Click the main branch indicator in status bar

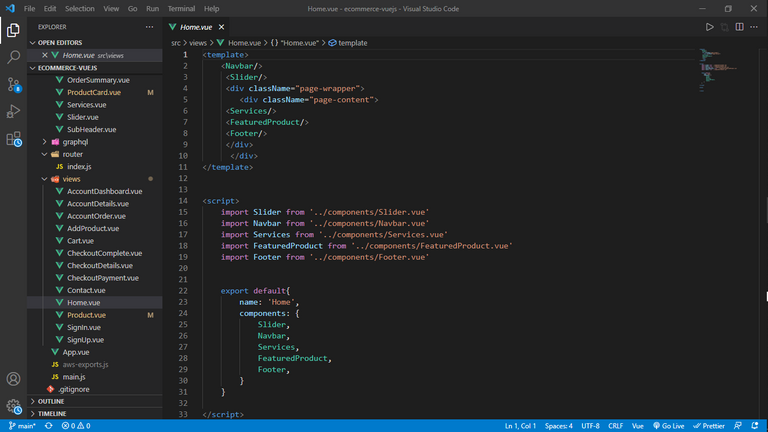(x=22, y=426)
